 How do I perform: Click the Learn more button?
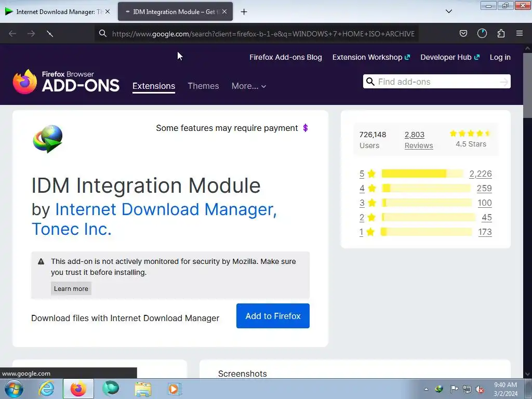pos(71,289)
